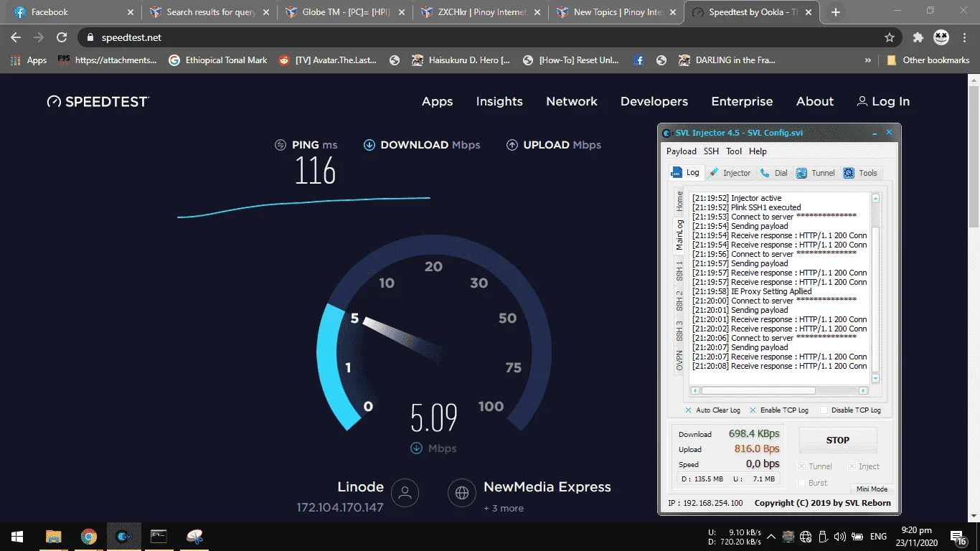Click the volume speaker tray icon
980x551 pixels.
click(839, 537)
